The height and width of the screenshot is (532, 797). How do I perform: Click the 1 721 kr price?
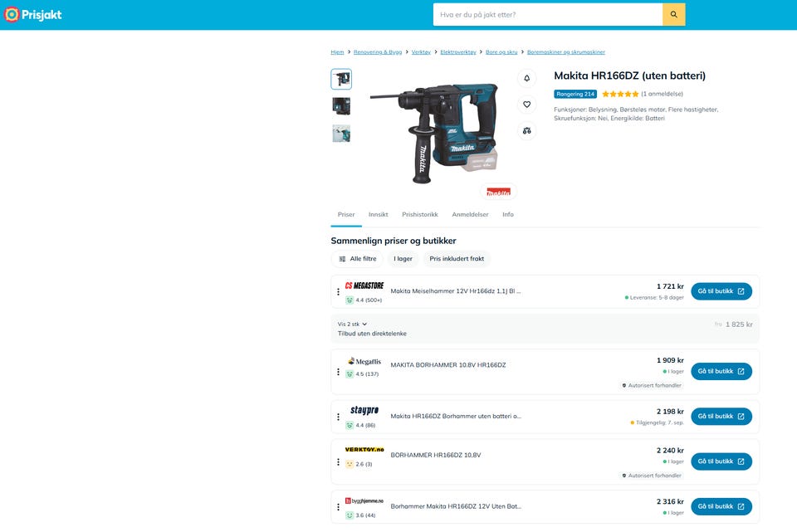point(670,286)
